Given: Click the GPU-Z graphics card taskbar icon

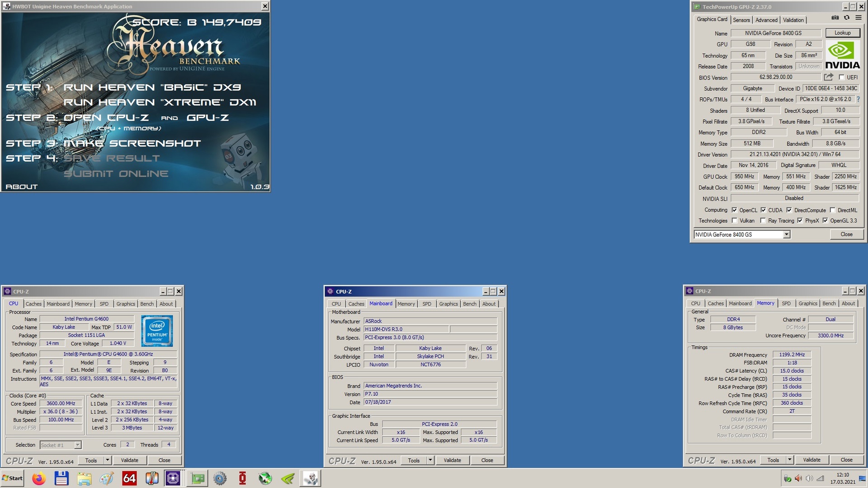Looking at the screenshot, I should tap(198, 478).
